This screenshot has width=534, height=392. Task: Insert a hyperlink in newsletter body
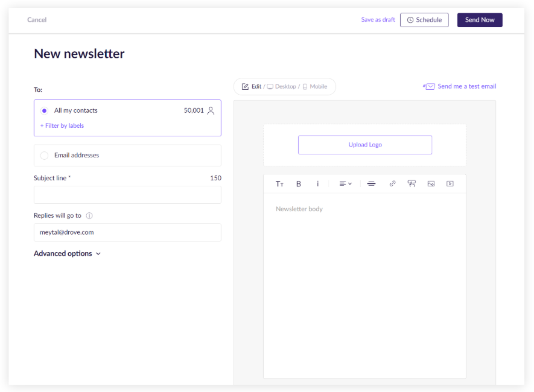click(392, 184)
